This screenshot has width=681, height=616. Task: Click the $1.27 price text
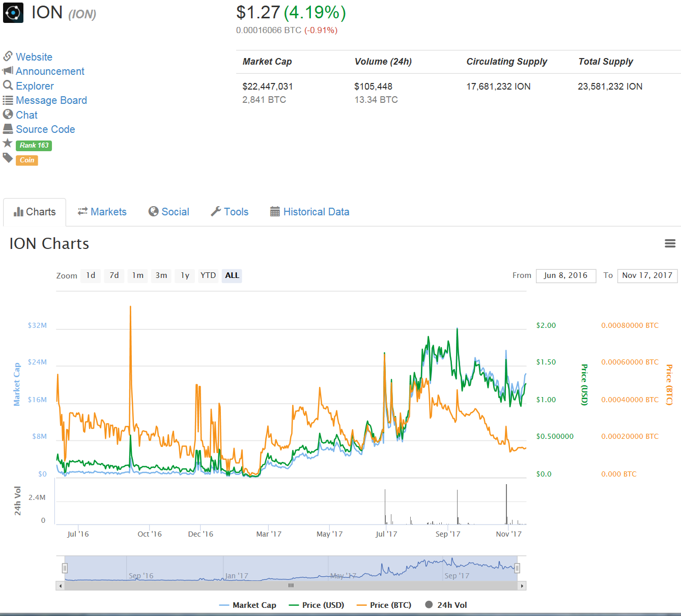258,13
